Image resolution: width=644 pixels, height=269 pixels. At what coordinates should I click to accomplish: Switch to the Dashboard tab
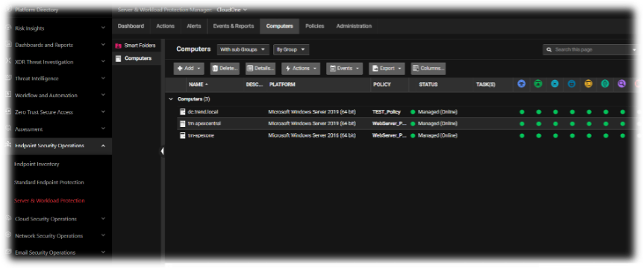pyautogui.click(x=131, y=26)
